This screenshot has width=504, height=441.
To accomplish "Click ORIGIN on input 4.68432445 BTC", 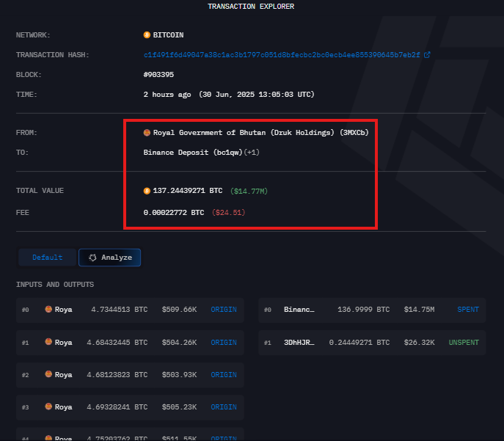I will click(224, 343).
